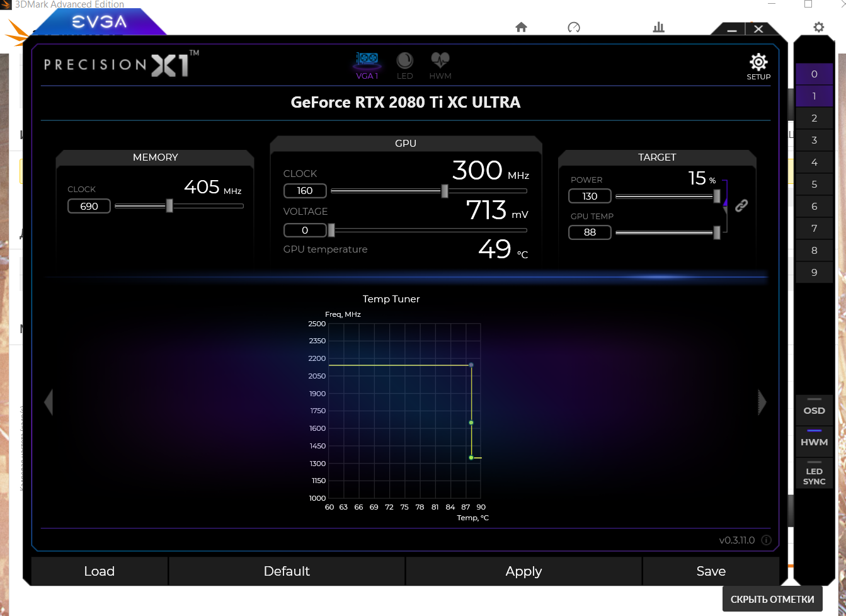Click the 15 % power readout
Screen dimensions: 846x616
coord(702,178)
